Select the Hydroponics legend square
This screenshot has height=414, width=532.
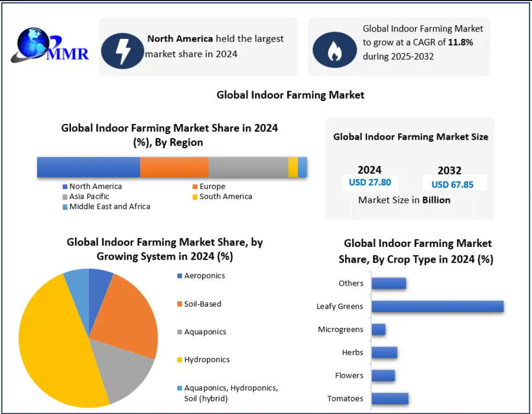[180, 360]
